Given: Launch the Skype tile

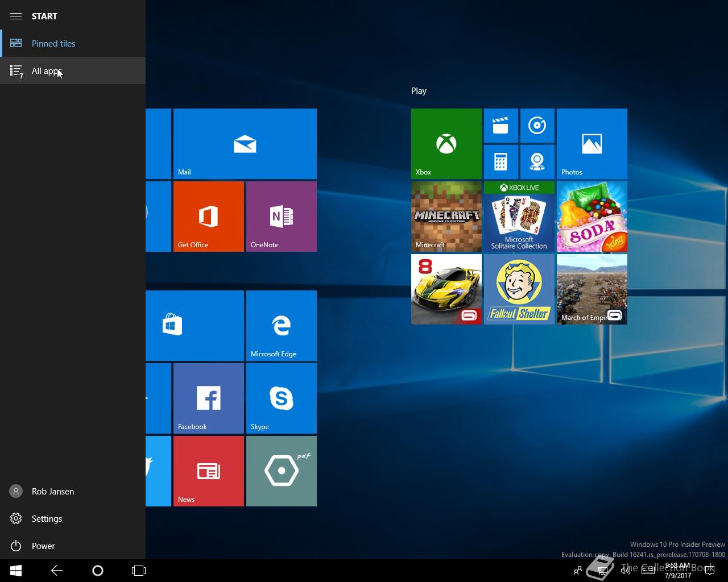Looking at the screenshot, I should tap(282, 398).
